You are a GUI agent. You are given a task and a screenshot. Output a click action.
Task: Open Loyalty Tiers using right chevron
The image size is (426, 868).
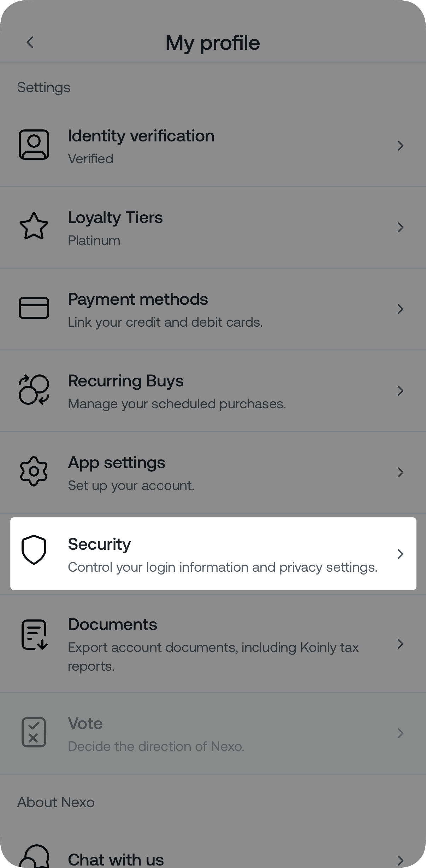(400, 227)
